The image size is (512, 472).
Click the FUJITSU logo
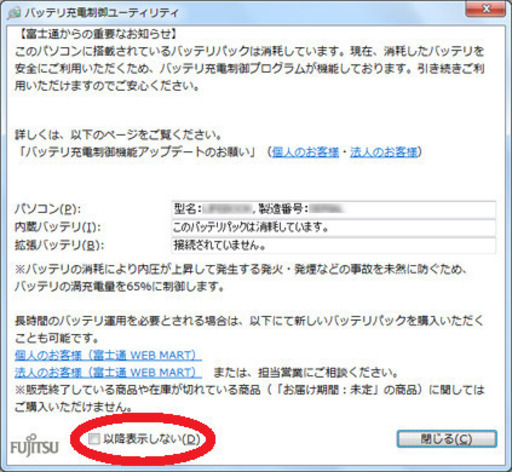34,446
